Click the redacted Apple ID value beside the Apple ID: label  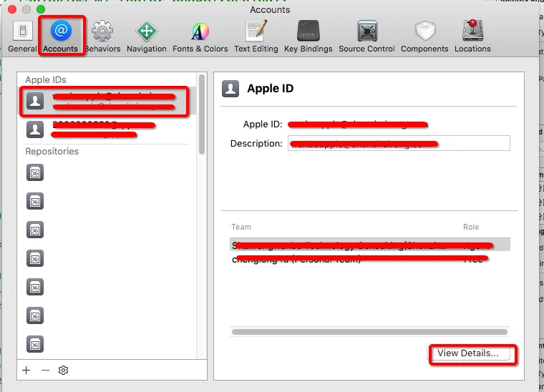point(358,124)
